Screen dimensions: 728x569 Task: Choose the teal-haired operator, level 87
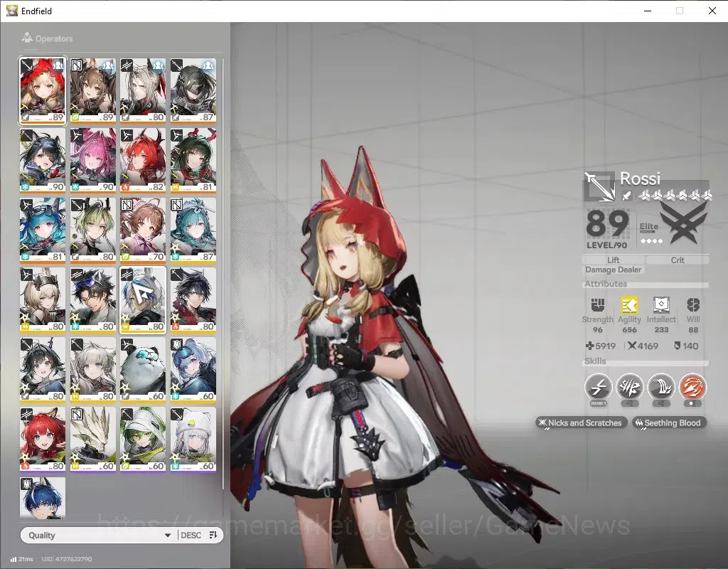pyautogui.click(x=193, y=230)
